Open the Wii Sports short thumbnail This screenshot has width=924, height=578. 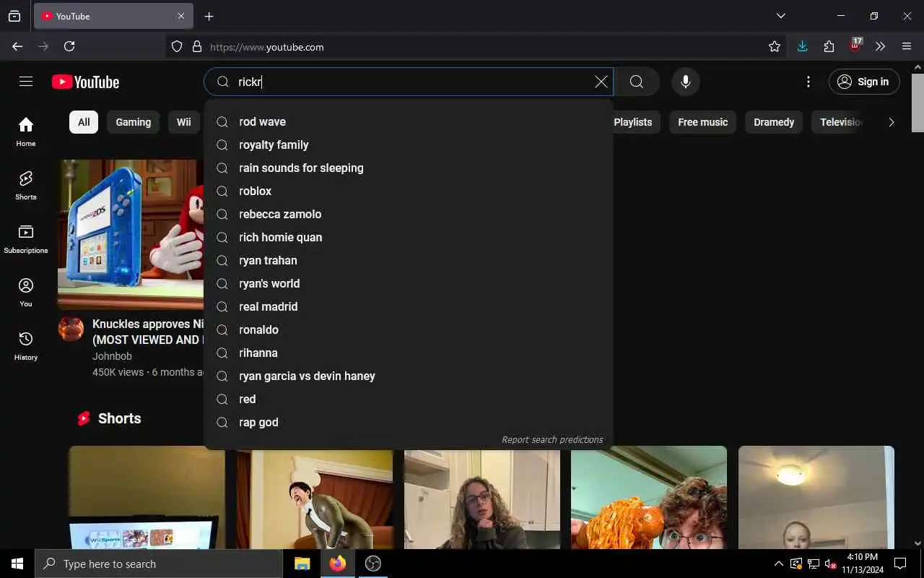coord(147,497)
